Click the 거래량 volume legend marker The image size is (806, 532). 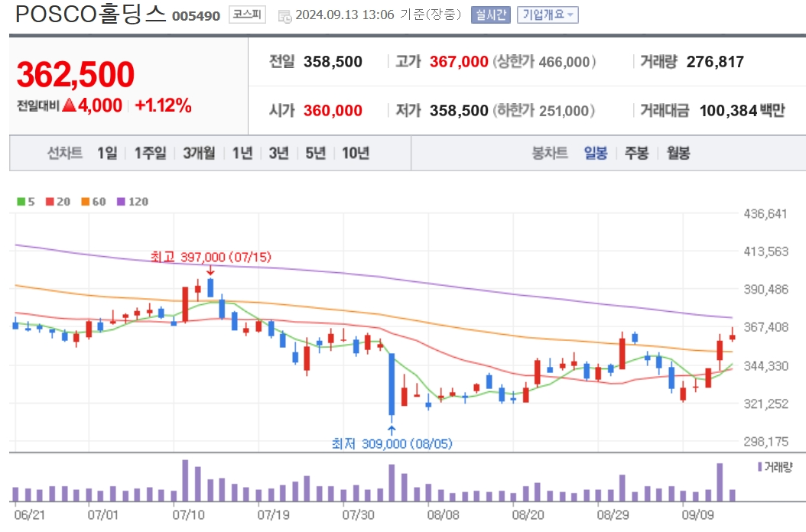(x=760, y=467)
